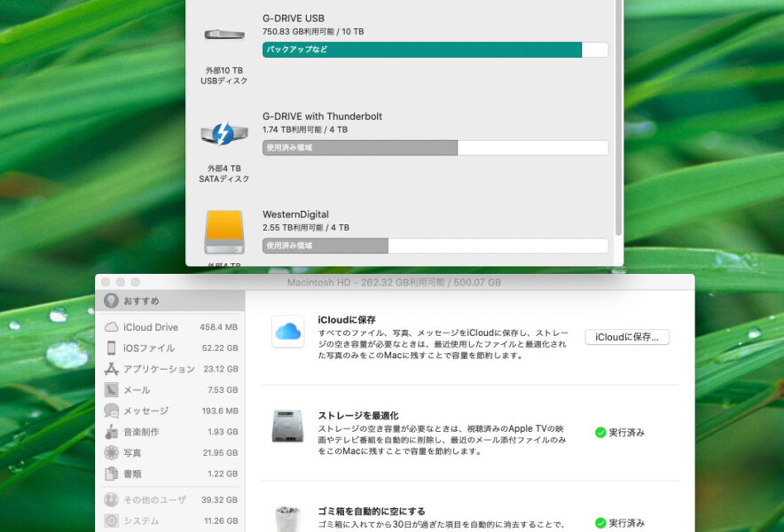The image size is (784, 532).
Task: Select the 書類 documents icon
Action: pyautogui.click(x=111, y=474)
